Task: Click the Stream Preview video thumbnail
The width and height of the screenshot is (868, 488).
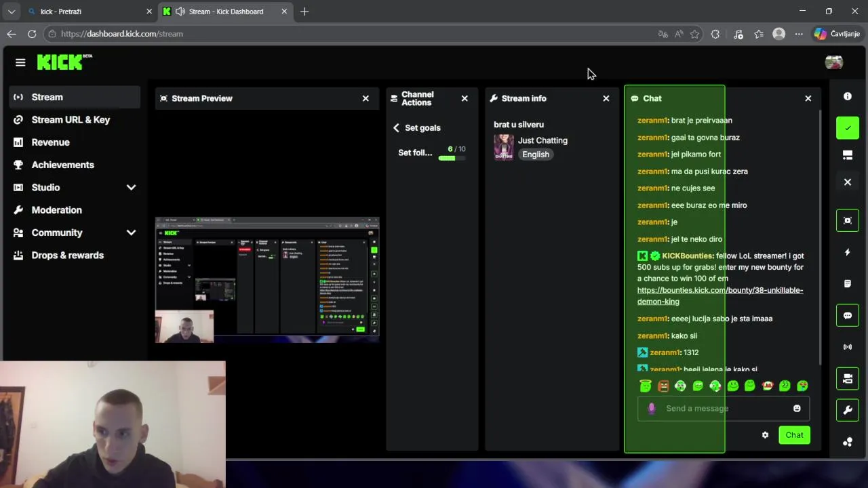Action: click(267, 279)
